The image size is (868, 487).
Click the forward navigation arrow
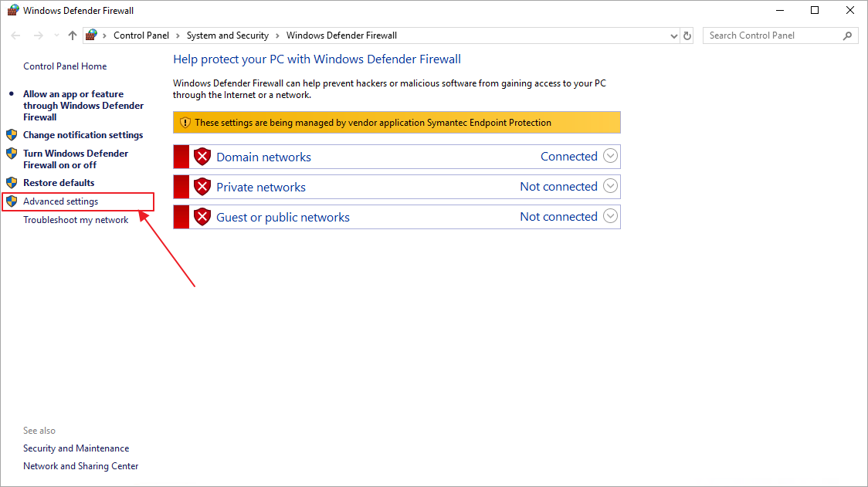point(38,36)
